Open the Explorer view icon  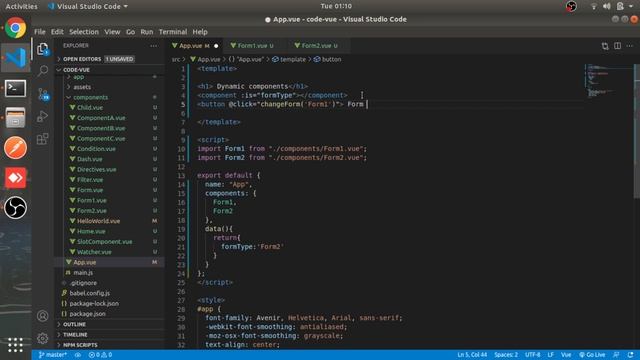(43, 49)
